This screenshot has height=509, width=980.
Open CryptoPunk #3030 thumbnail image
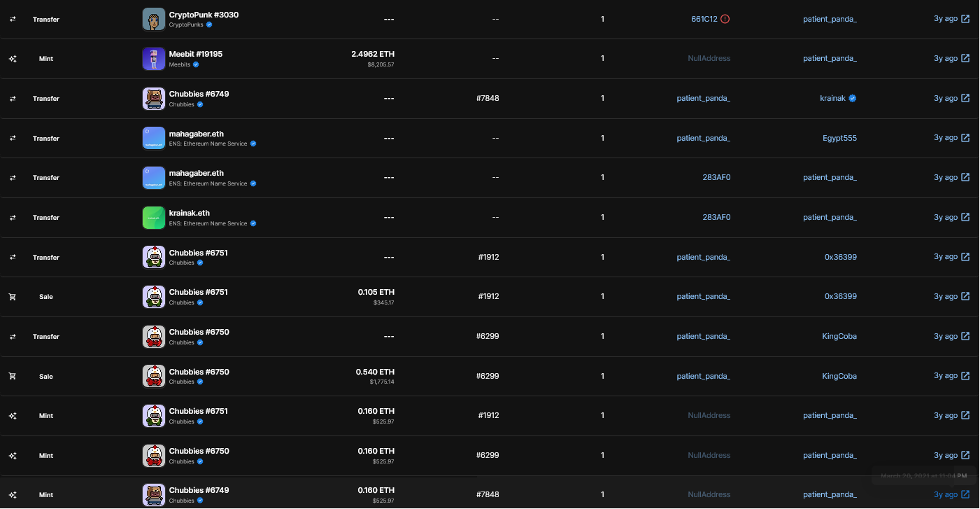(154, 19)
